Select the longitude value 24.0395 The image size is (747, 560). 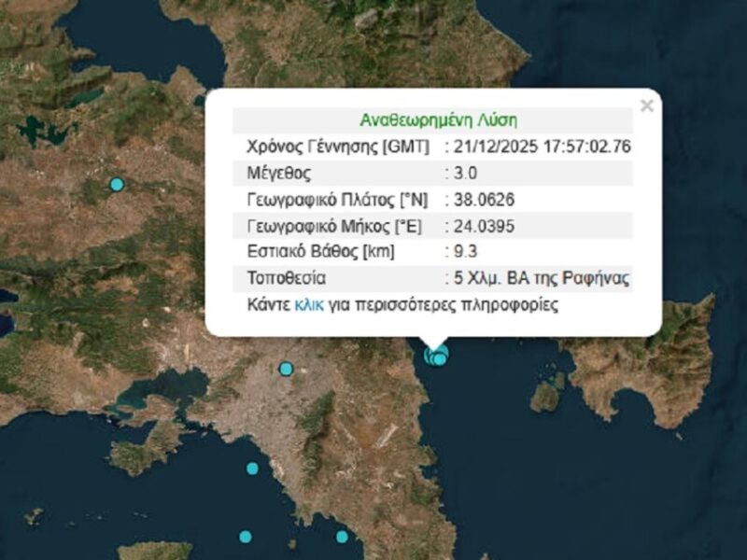[484, 226]
